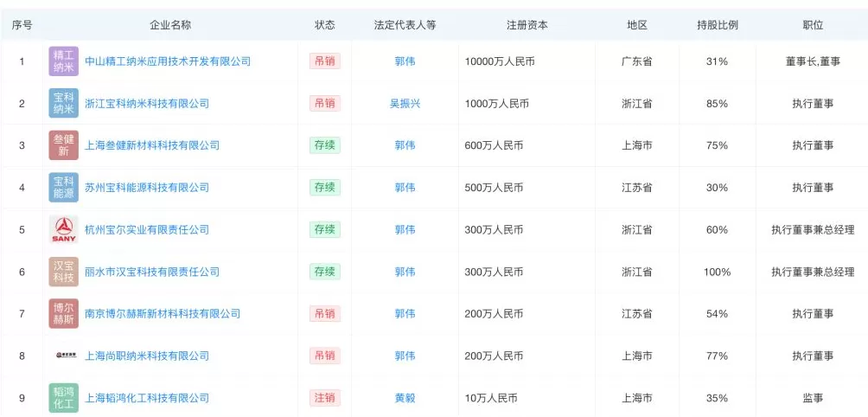Click 郭伟 in the 中山精工纳米 row

tap(405, 61)
